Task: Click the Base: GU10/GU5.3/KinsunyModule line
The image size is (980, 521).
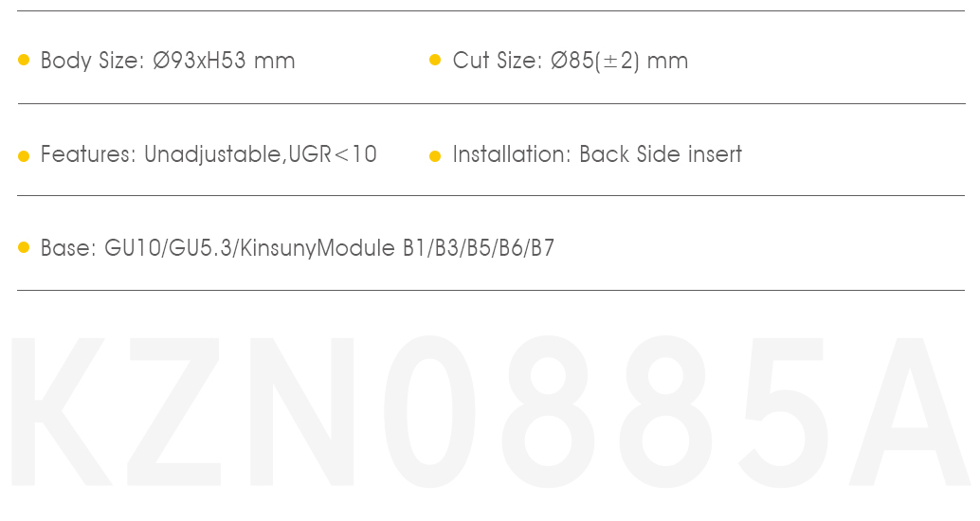Action: tap(298, 248)
